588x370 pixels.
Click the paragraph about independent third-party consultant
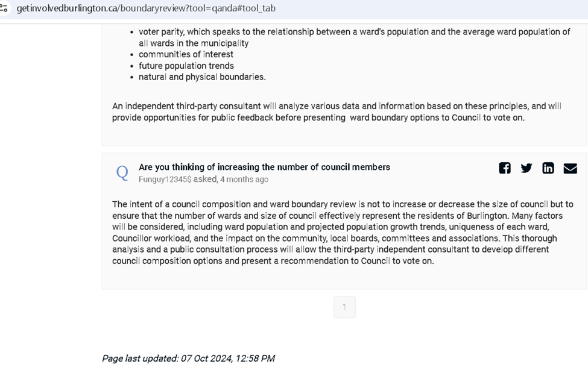coord(336,112)
